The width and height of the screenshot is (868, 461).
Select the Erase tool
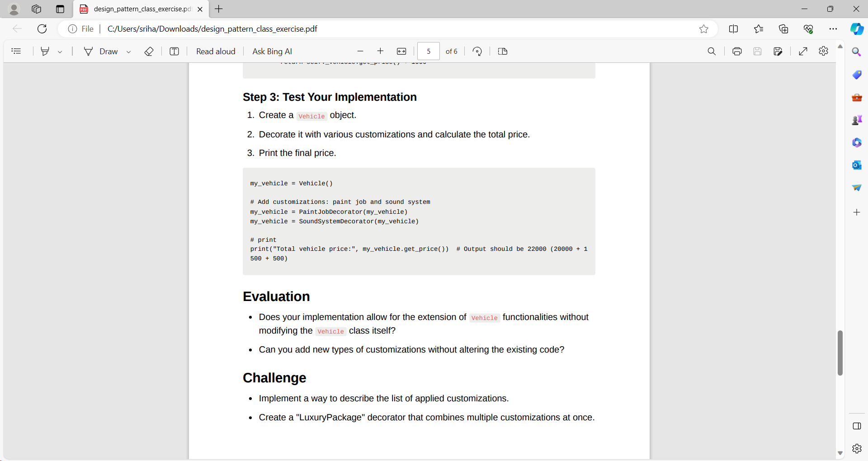coord(149,51)
